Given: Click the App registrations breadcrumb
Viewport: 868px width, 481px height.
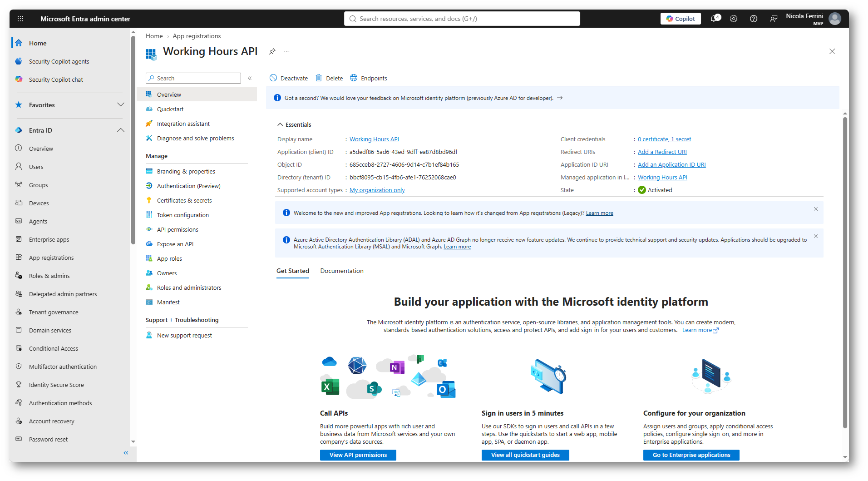Looking at the screenshot, I should [x=197, y=36].
